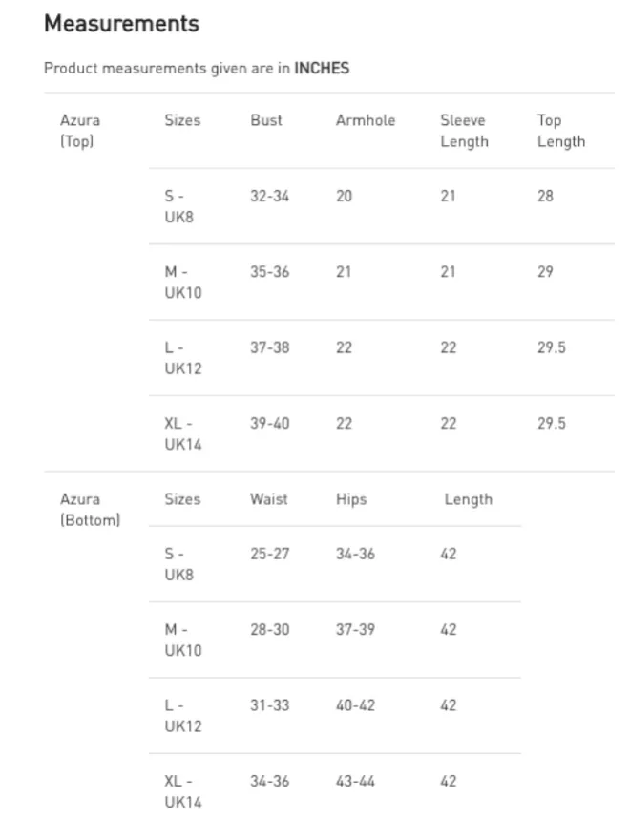630x840 pixels.
Task: Click the Bust column header
Action: click(266, 120)
